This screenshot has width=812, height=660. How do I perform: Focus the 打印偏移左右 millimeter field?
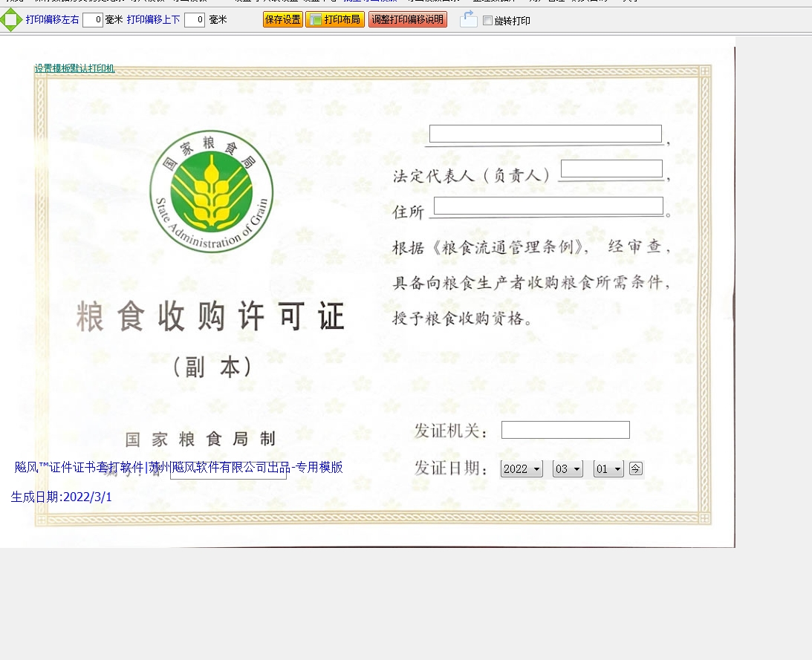click(x=92, y=20)
